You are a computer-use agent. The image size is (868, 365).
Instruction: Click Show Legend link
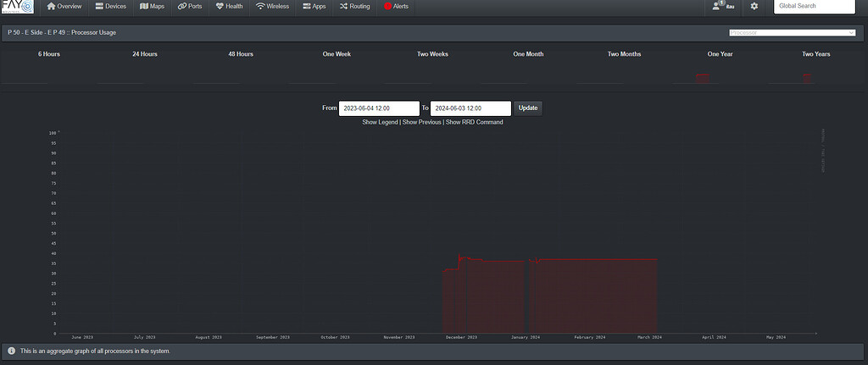coord(380,122)
